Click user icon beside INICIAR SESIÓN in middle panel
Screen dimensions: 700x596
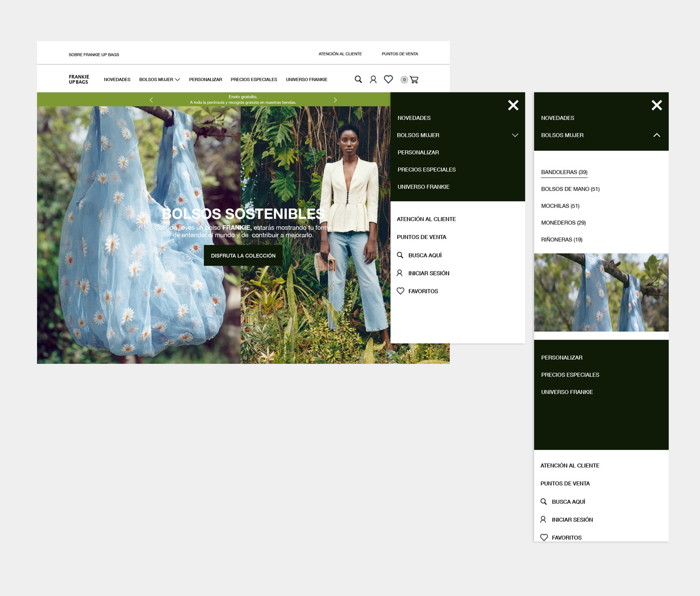tap(400, 273)
